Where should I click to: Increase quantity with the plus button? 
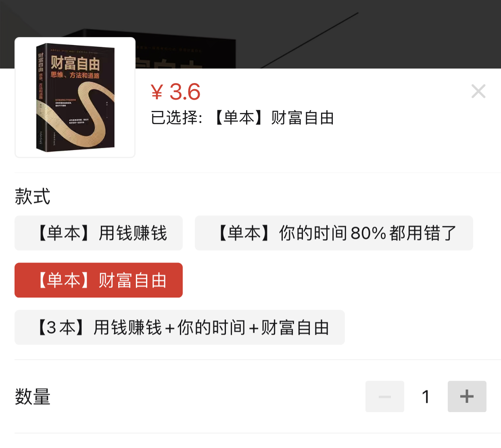467,396
